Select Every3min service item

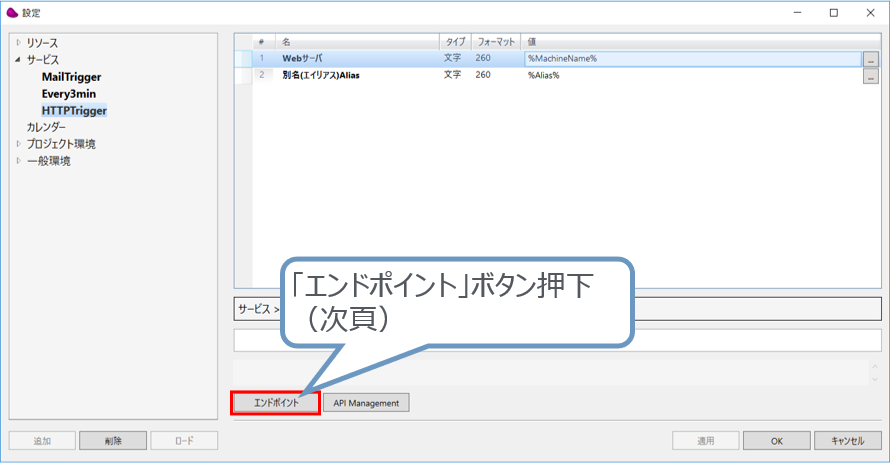[69, 94]
